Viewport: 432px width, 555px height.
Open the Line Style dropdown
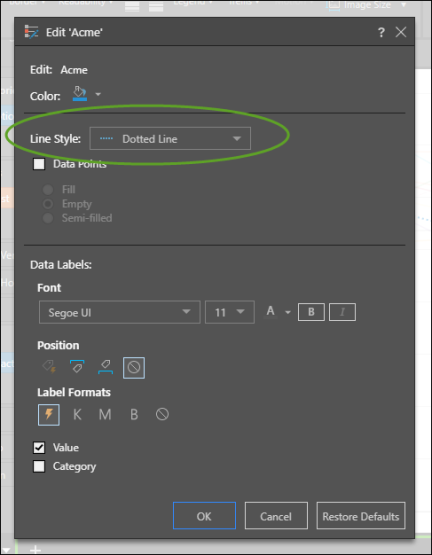[170, 139]
